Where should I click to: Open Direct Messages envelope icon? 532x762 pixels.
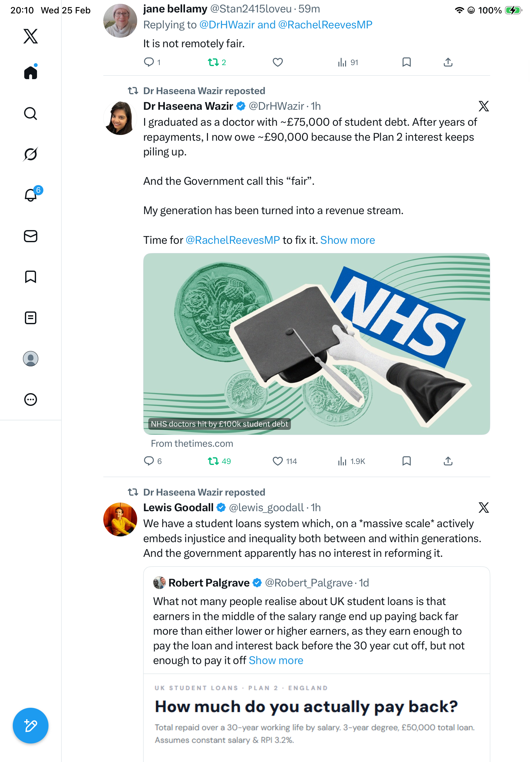tap(31, 236)
